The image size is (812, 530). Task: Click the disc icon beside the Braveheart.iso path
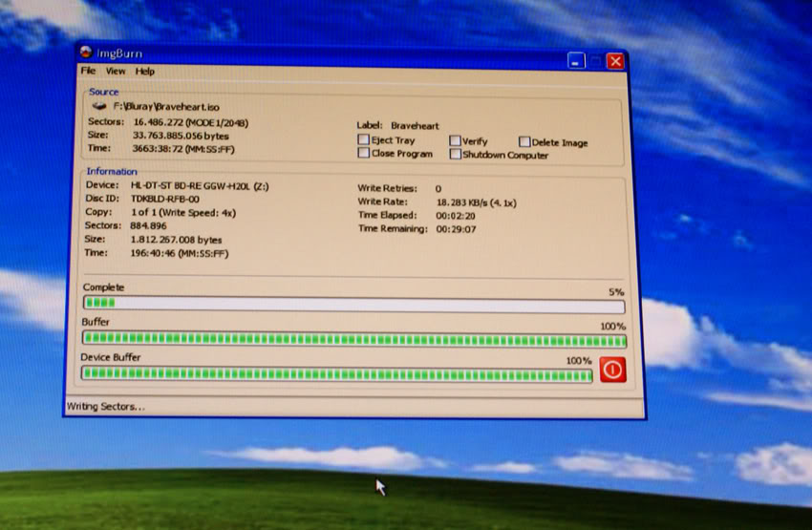coord(99,107)
